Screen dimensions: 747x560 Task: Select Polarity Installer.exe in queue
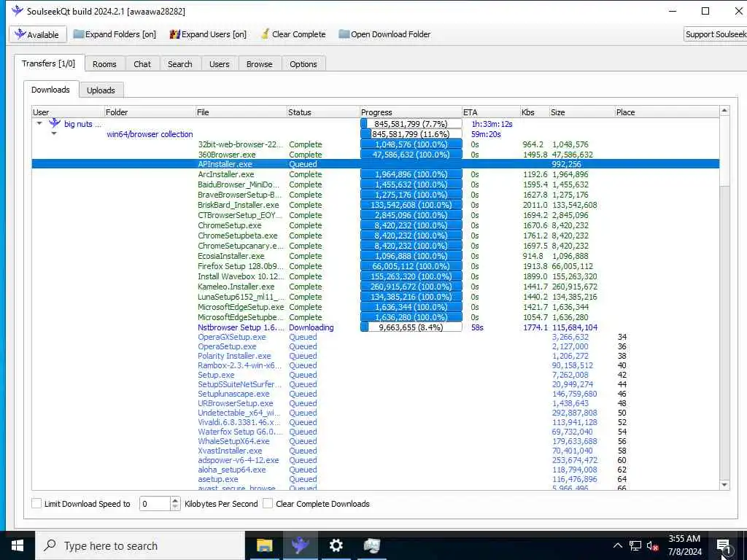376,356
